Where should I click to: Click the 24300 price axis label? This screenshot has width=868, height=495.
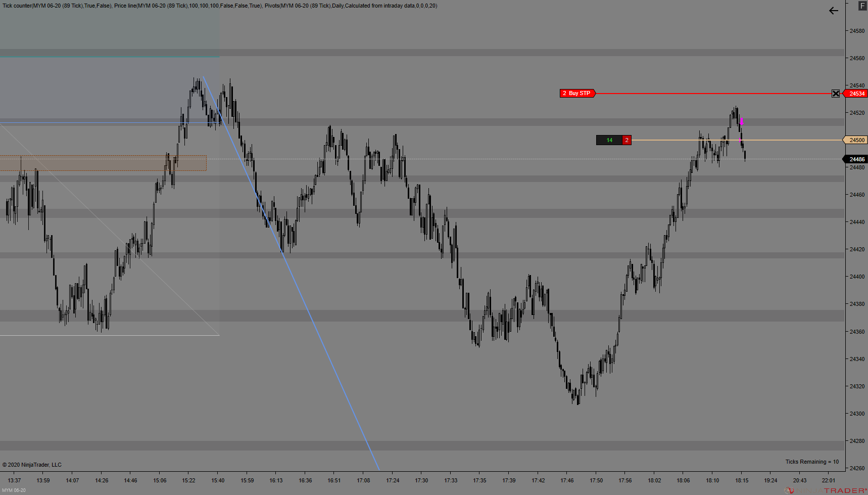tap(857, 414)
